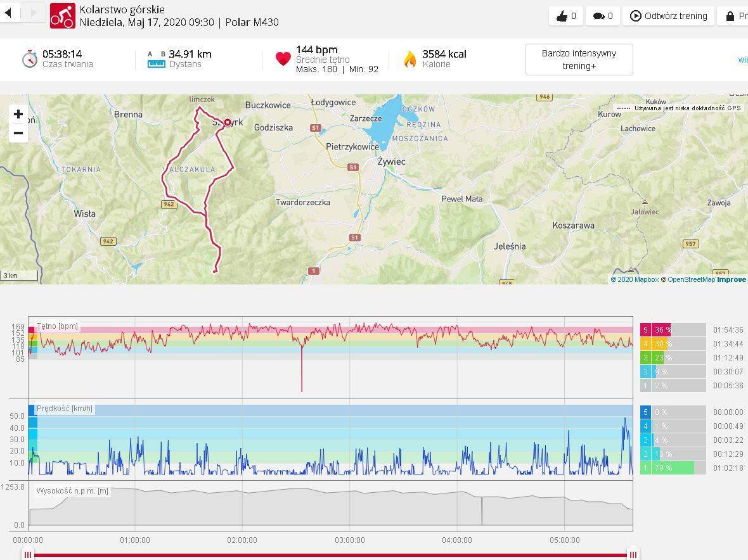Click the mountain biking sport icon

click(62, 16)
